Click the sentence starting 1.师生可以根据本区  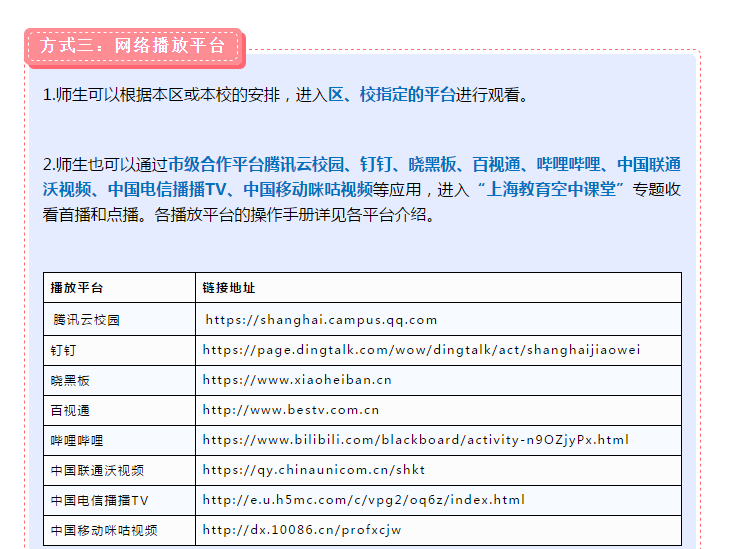[x=286, y=95]
